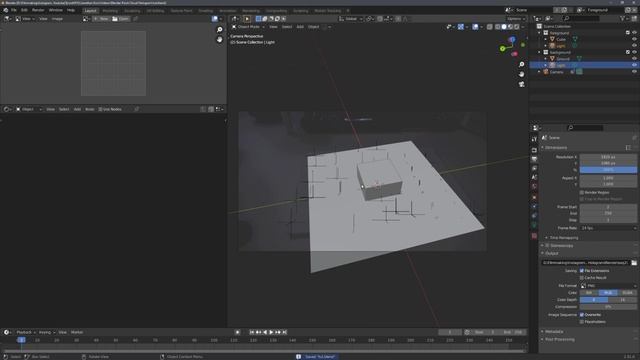Click the folder icon beside output path
Screen dimensions: 640x360
click(634, 263)
